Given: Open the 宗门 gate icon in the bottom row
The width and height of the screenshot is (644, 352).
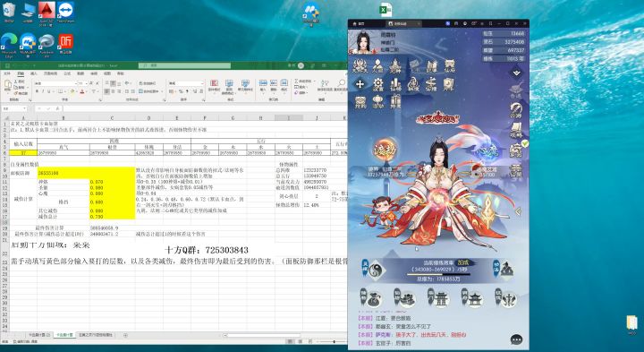Looking at the screenshot, I should pos(437,297).
